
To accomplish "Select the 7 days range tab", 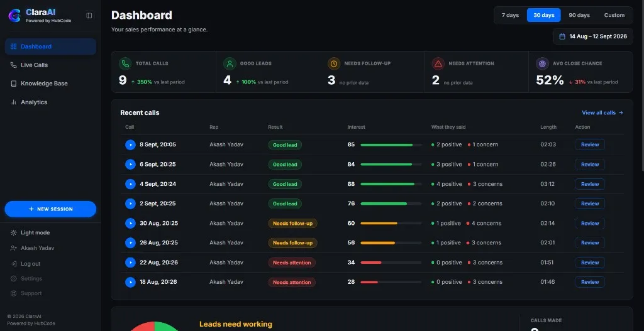I will tap(510, 15).
